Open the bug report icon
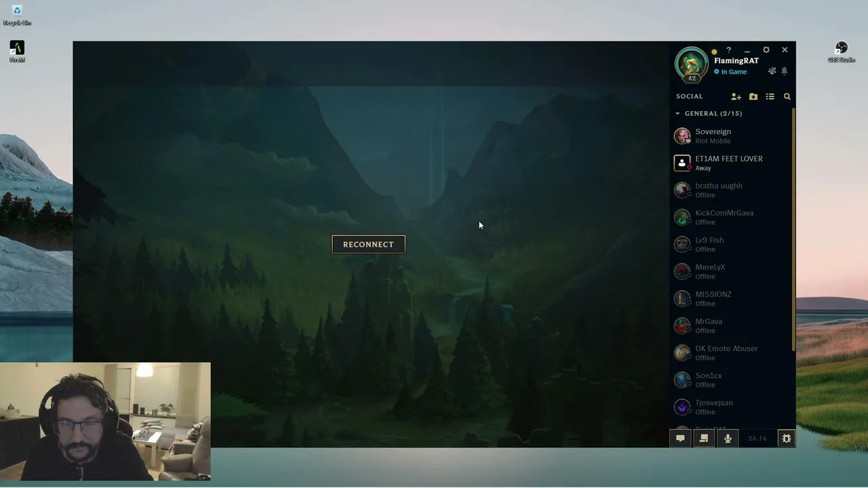 787,439
